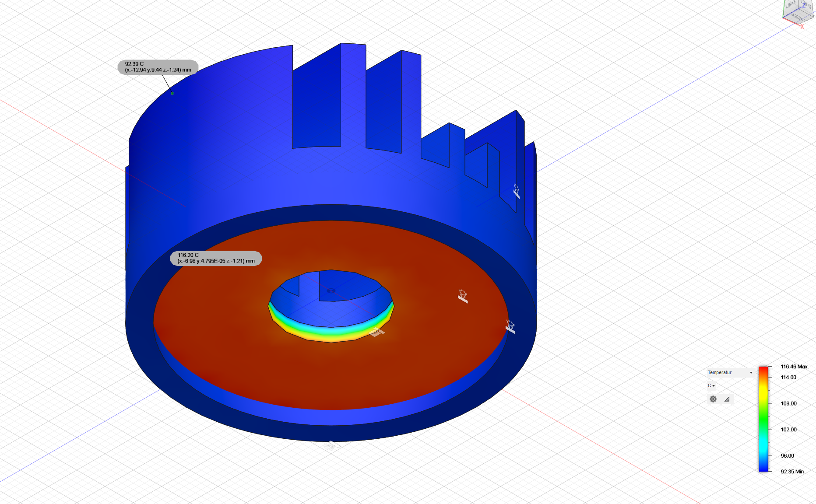
Task: Select the UNTEN face of the ViewCube
Action: pyautogui.click(x=798, y=17)
